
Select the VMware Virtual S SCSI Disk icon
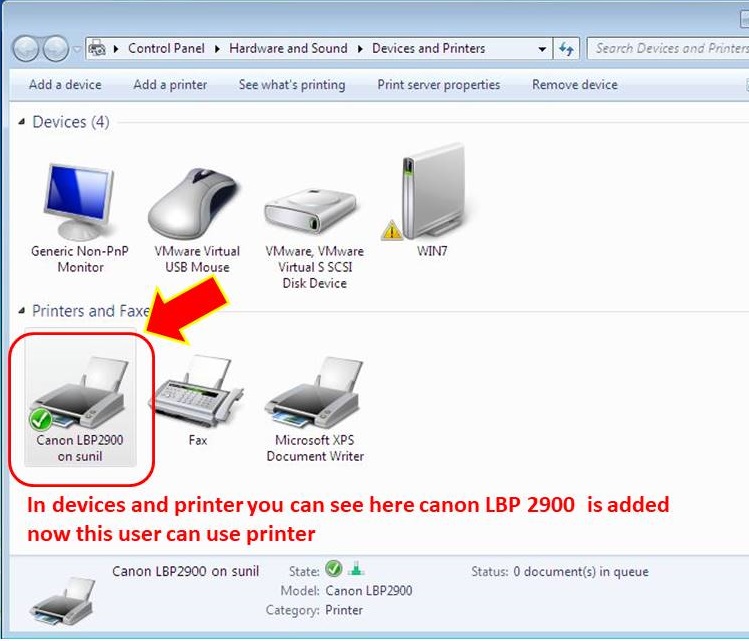coord(310,211)
